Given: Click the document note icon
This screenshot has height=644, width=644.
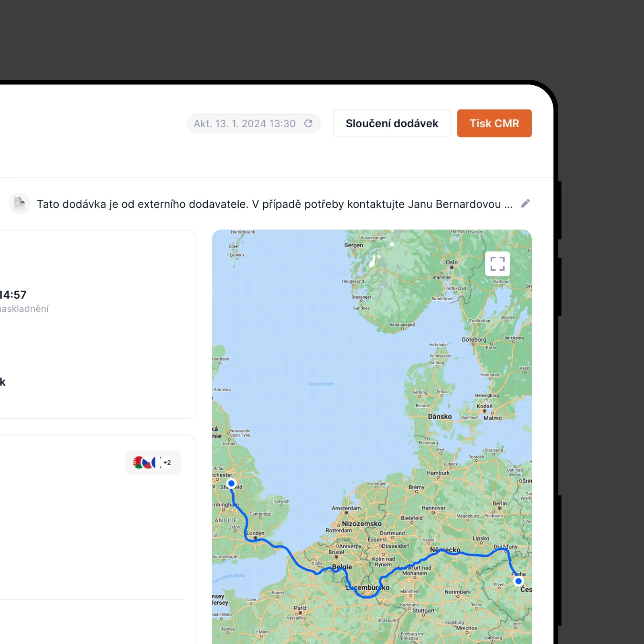Looking at the screenshot, I should click(x=19, y=203).
